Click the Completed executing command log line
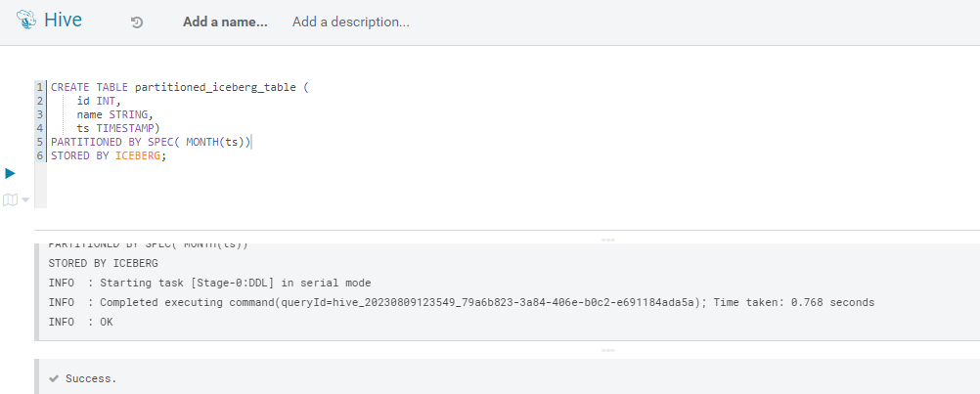This screenshot has width=980, height=394. tap(462, 302)
